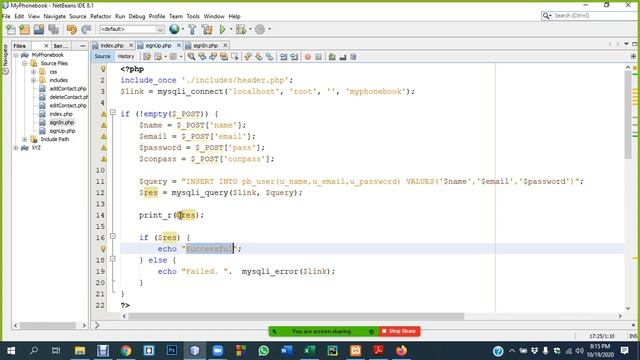Run the project with green play icon
The height and width of the screenshot is (360, 640).
[x=222, y=29]
